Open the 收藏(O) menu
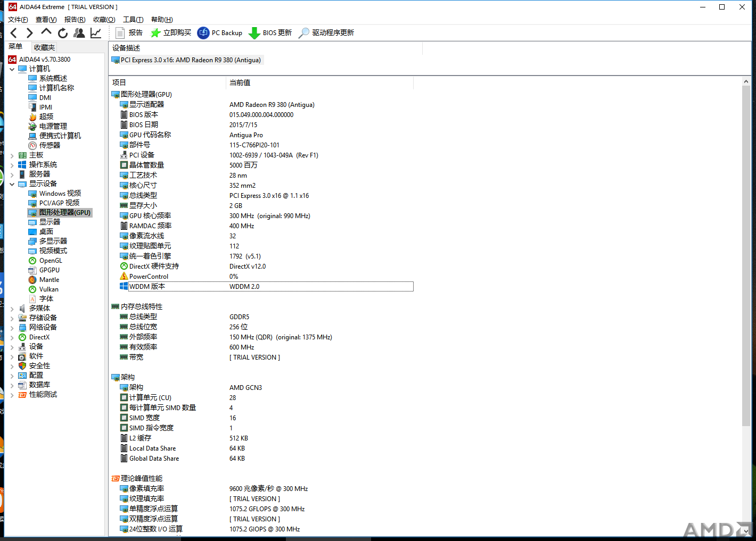The width and height of the screenshot is (756, 541). point(104,20)
